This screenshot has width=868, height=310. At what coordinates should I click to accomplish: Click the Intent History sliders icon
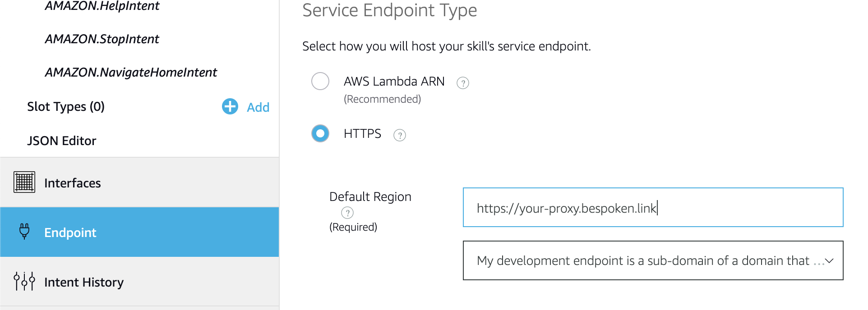point(24,282)
